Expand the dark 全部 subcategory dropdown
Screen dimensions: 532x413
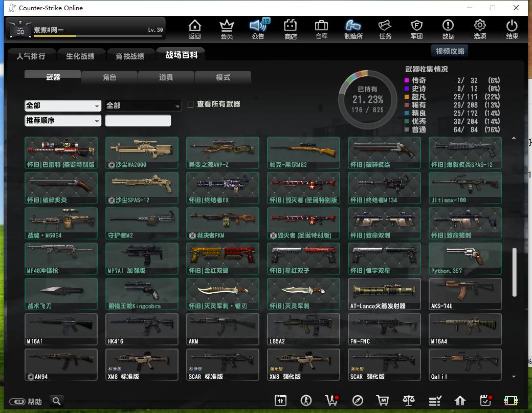point(143,105)
